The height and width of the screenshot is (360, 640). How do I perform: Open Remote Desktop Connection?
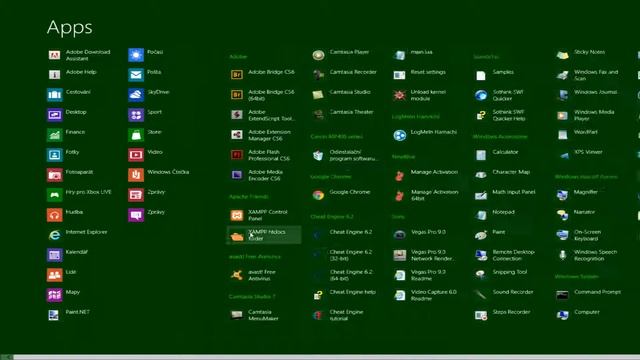505,255
